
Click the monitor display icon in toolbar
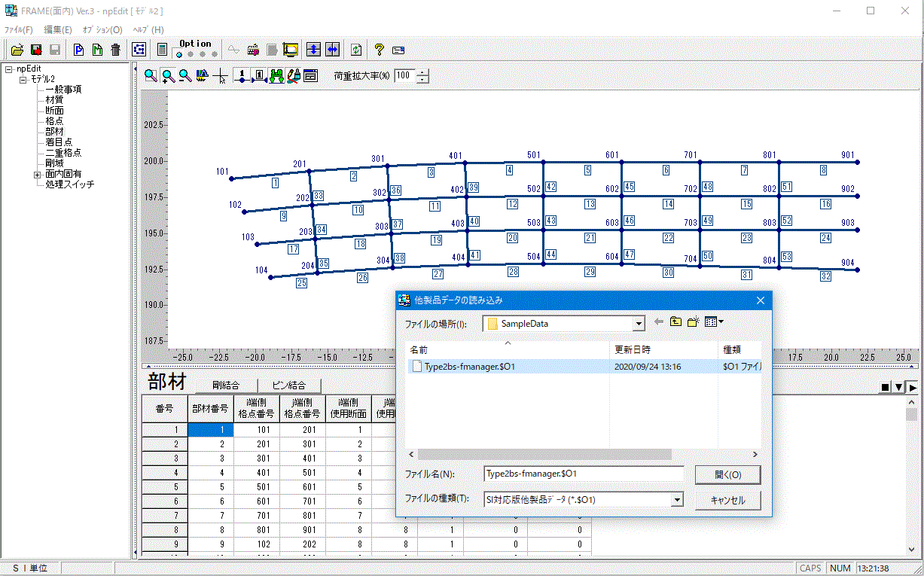pos(291,50)
